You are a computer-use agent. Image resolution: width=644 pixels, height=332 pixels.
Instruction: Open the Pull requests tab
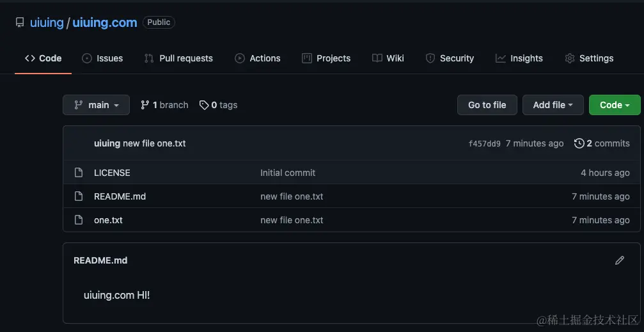coord(178,58)
